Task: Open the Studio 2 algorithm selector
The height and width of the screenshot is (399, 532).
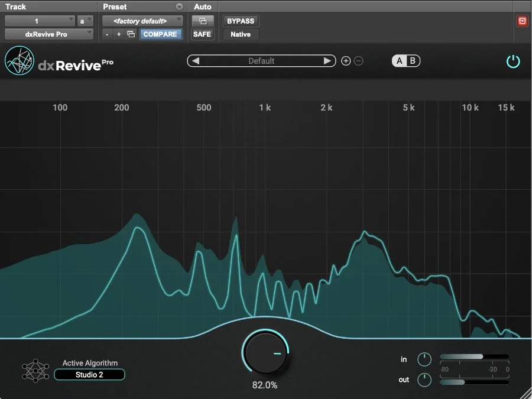Action: 90,375
